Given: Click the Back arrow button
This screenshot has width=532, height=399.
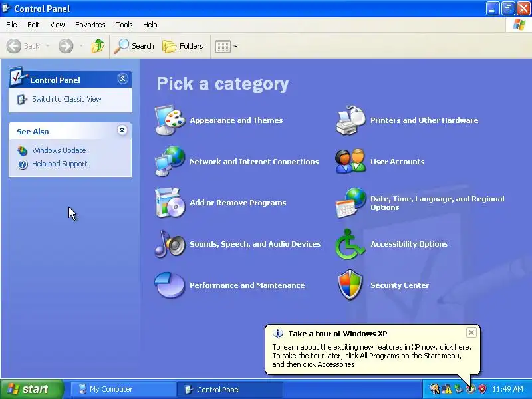Looking at the screenshot, I should [x=23, y=46].
